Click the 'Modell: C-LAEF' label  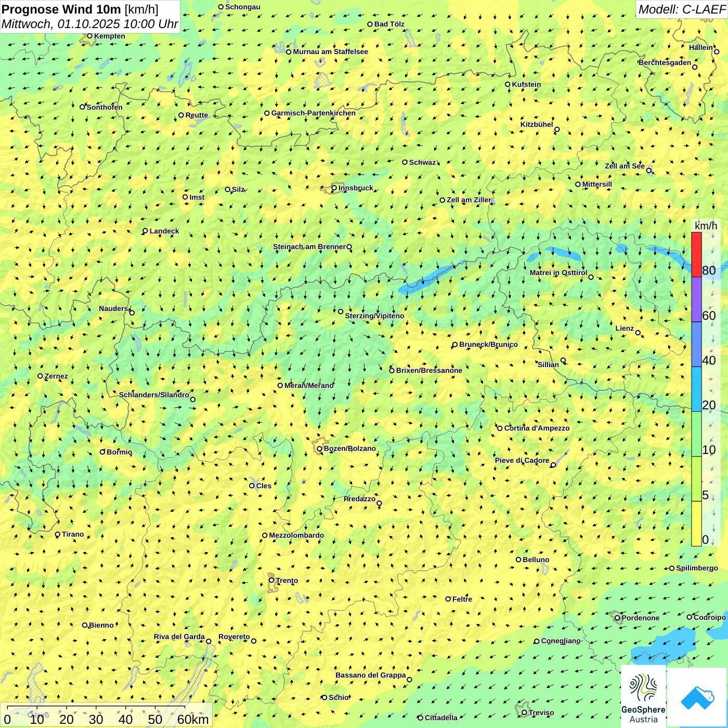[681, 9]
